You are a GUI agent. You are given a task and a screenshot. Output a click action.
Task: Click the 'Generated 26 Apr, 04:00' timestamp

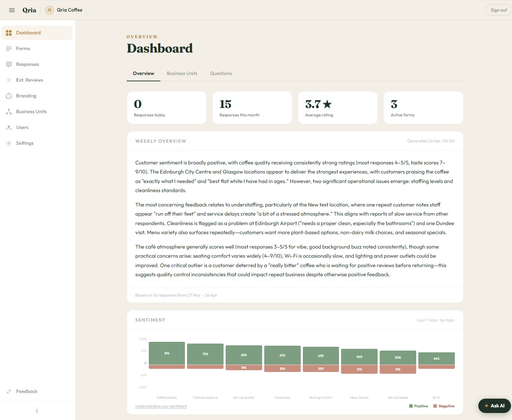(431, 141)
